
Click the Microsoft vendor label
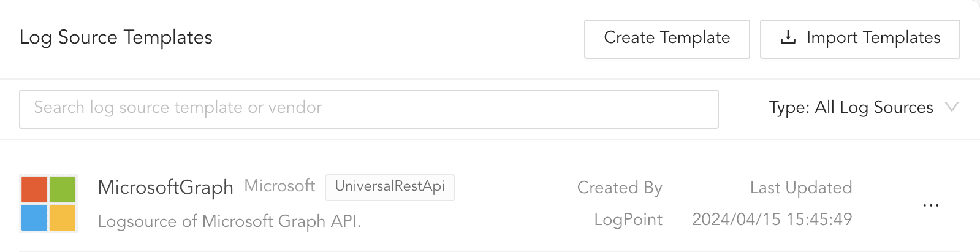pyautogui.click(x=279, y=186)
